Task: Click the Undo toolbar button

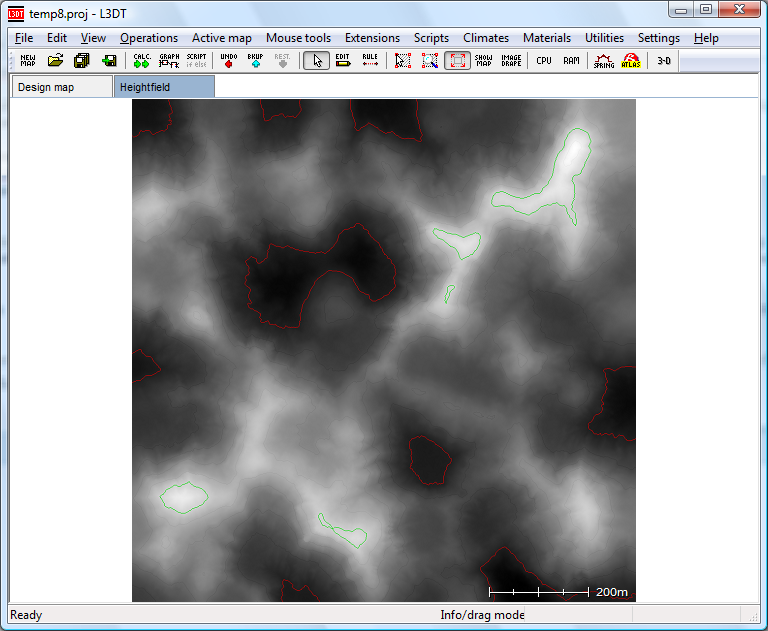Action: 228,61
